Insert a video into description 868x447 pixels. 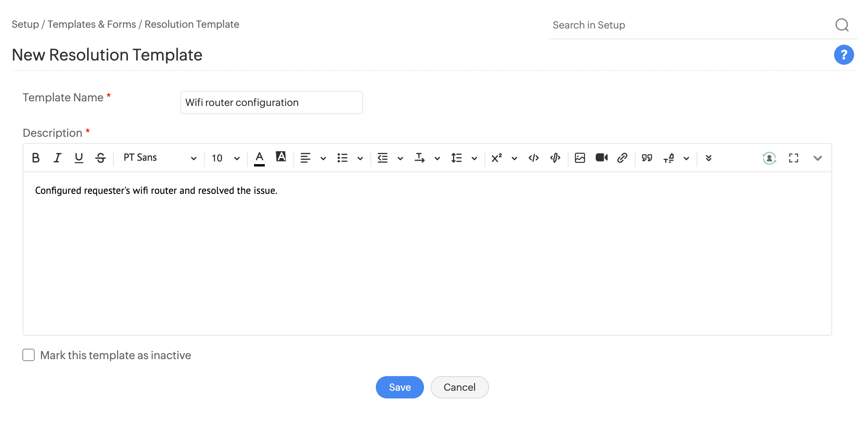click(x=601, y=158)
